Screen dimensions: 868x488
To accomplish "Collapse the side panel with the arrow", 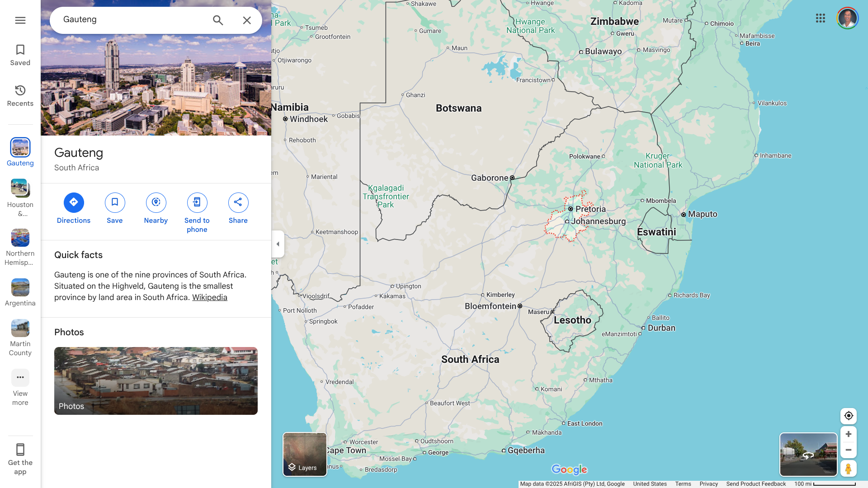I will tap(278, 244).
